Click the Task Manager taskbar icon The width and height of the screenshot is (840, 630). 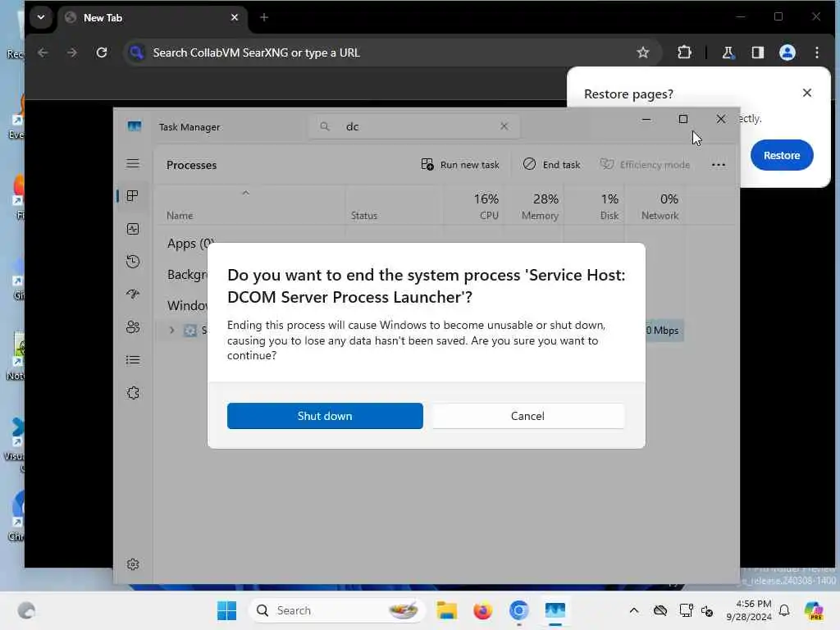[555, 610]
